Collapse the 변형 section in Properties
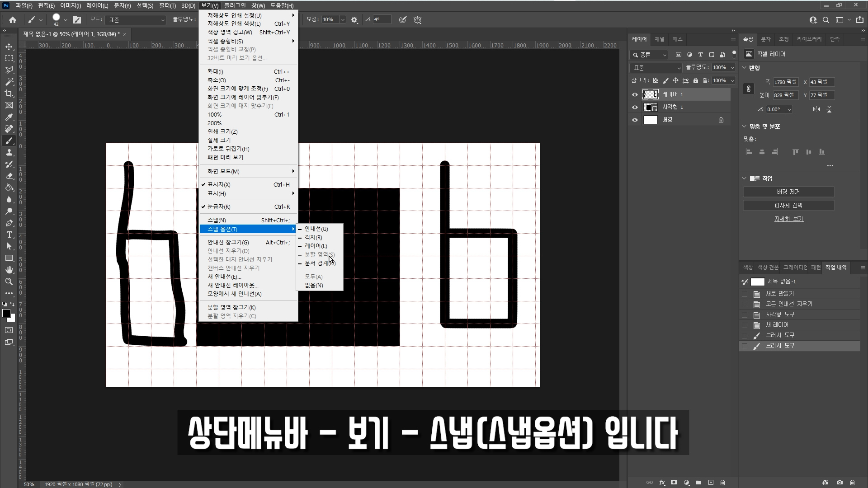This screenshot has height=488, width=868. coord(745,68)
